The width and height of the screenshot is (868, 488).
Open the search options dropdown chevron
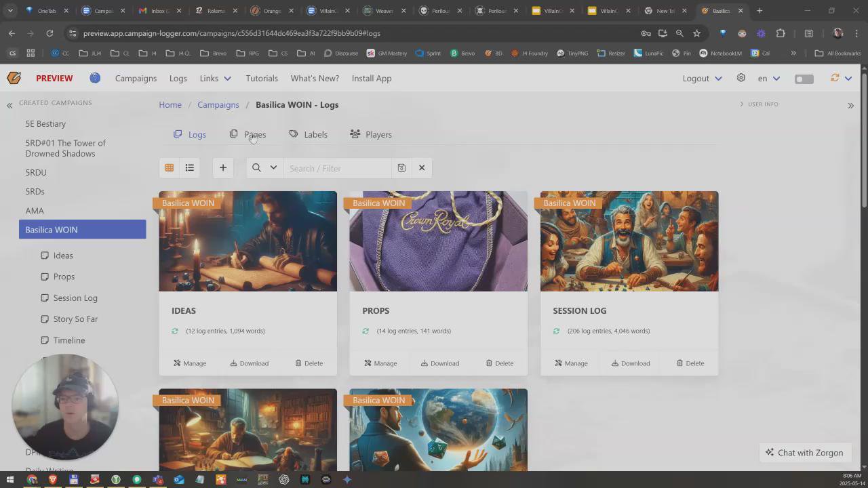[273, 168]
